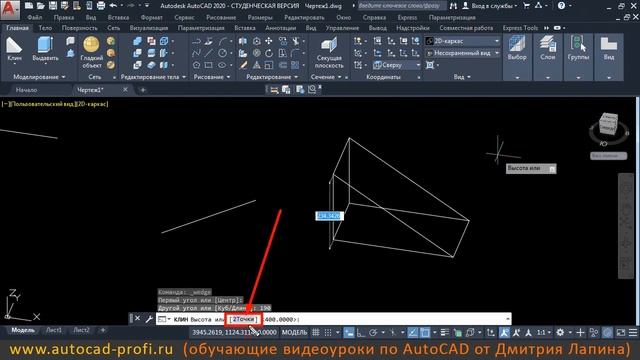The image size is (640, 360).
Task: Click the AutoCAD application menu A logo
Action: tap(9, 9)
